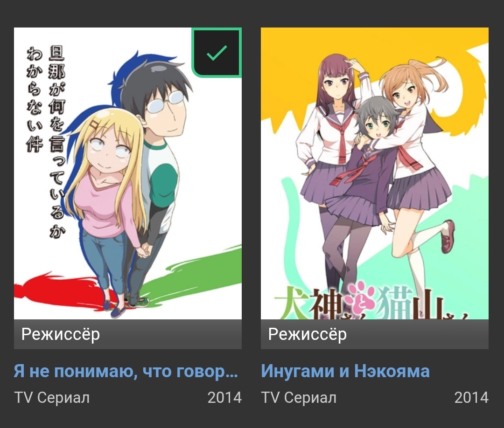Open title link 'Я не понимаю, что говор…'

tap(126, 371)
